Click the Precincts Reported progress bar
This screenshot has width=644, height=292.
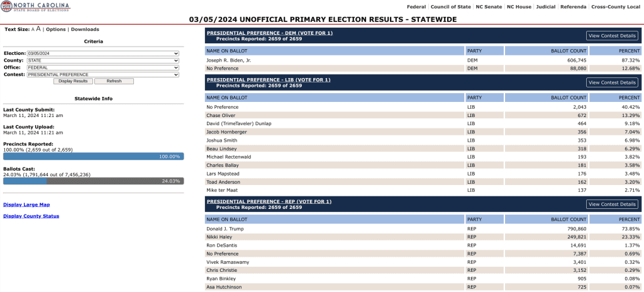click(94, 156)
